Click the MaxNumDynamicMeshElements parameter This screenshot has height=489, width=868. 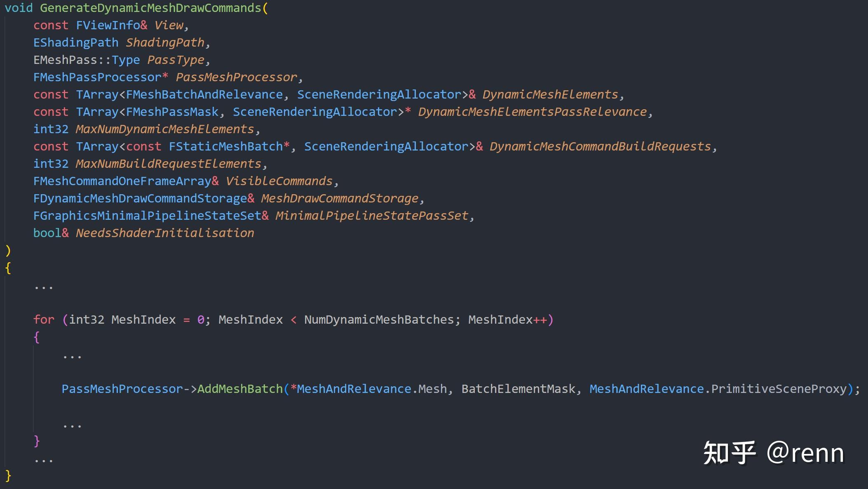coord(165,129)
